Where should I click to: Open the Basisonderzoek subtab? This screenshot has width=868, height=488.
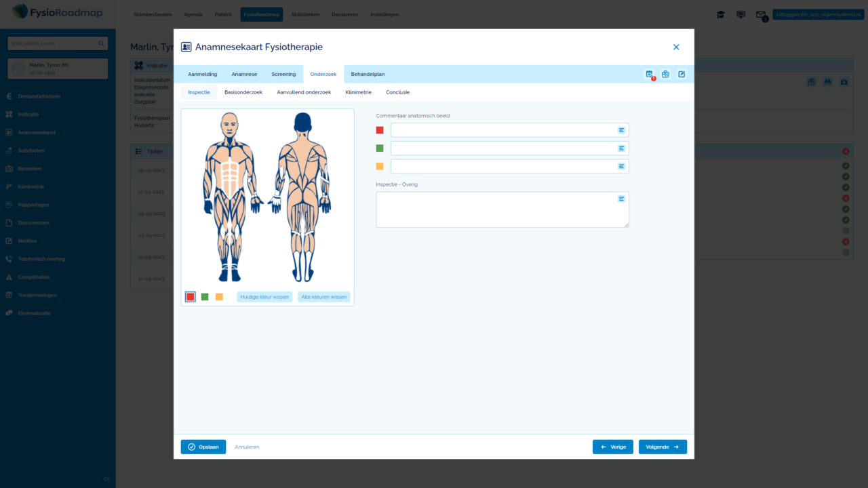point(243,91)
